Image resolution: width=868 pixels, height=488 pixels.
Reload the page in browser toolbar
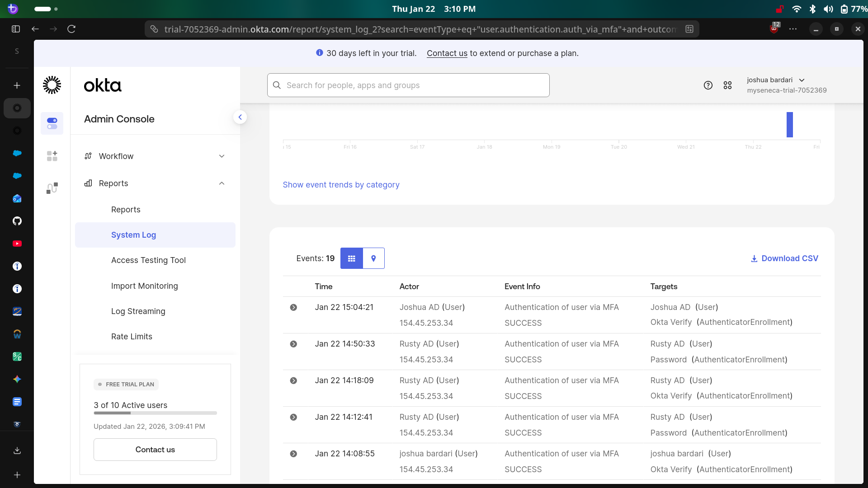[x=71, y=29]
